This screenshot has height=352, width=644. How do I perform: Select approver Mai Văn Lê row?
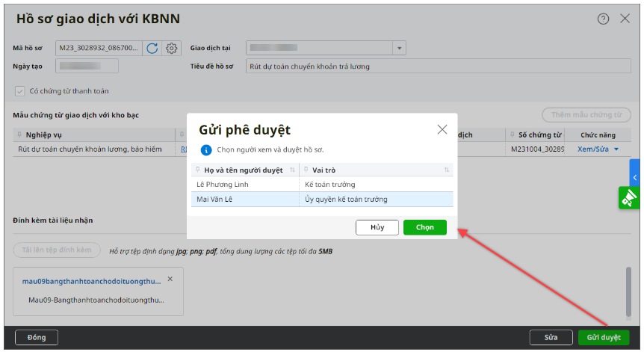[x=322, y=200]
